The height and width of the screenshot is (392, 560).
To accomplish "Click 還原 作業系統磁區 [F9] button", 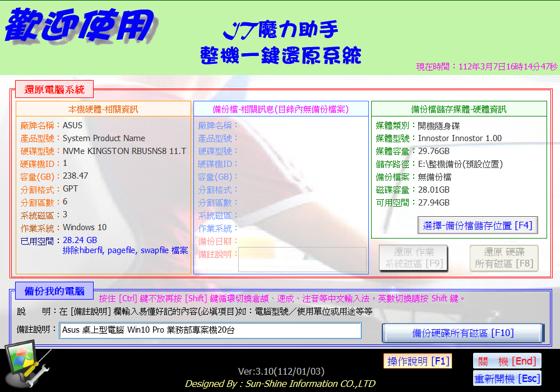I will (x=414, y=258).
